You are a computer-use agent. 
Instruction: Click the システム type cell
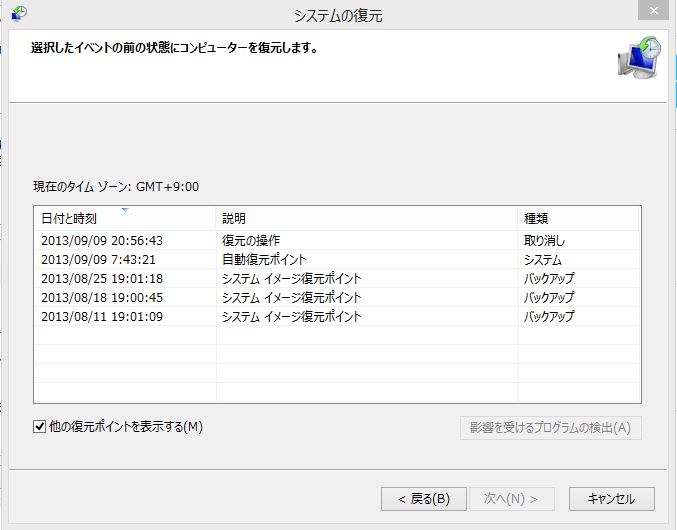(543, 259)
